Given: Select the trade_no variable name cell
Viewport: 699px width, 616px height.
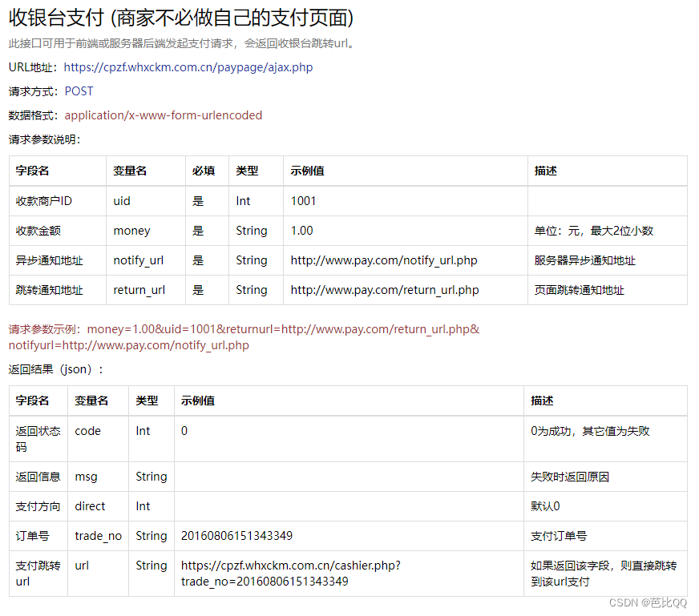Looking at the screenshot, I should click(x=98, y=536).
